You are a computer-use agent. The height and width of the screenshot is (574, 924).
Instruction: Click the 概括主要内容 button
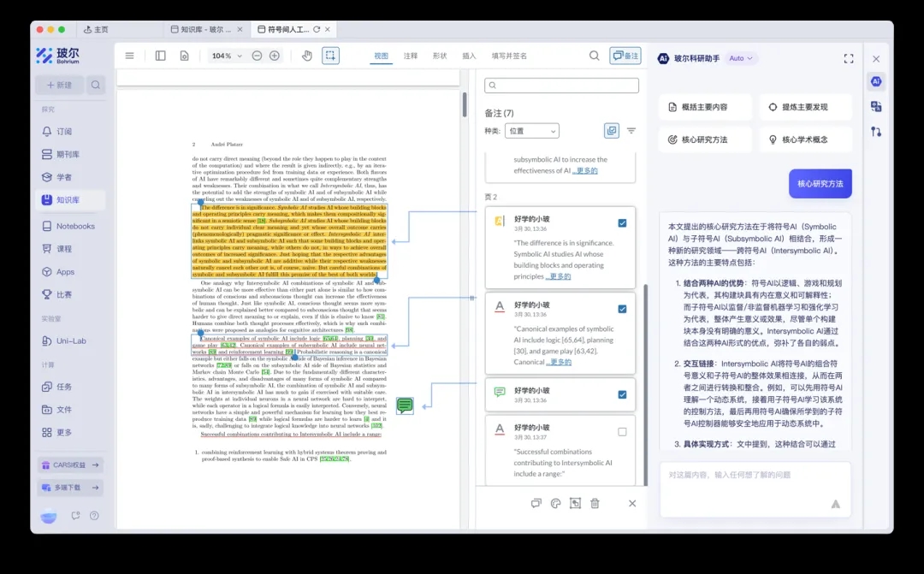[705, 107]
